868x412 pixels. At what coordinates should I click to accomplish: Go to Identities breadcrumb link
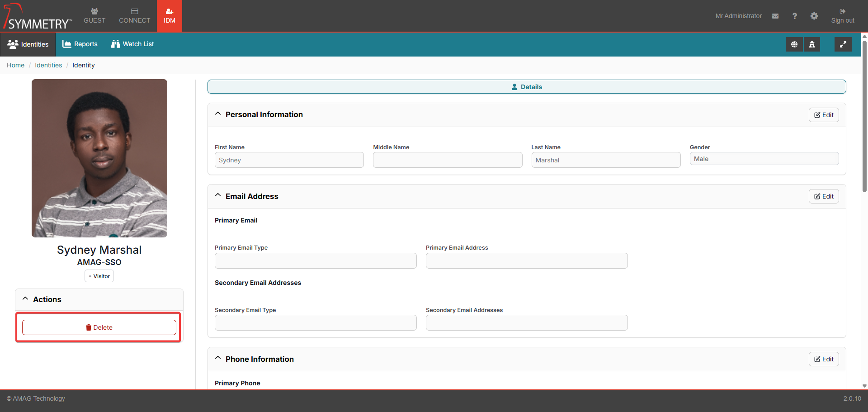coord(48,65)
